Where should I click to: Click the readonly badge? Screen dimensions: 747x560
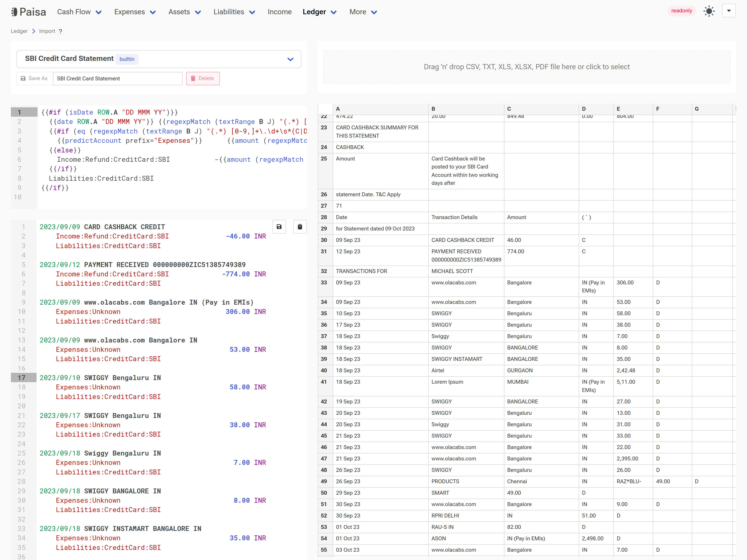tap(681, 11)
